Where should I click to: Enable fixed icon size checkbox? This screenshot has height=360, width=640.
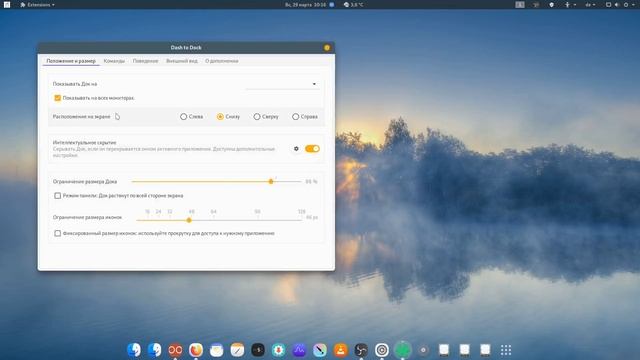pos(58,233)
